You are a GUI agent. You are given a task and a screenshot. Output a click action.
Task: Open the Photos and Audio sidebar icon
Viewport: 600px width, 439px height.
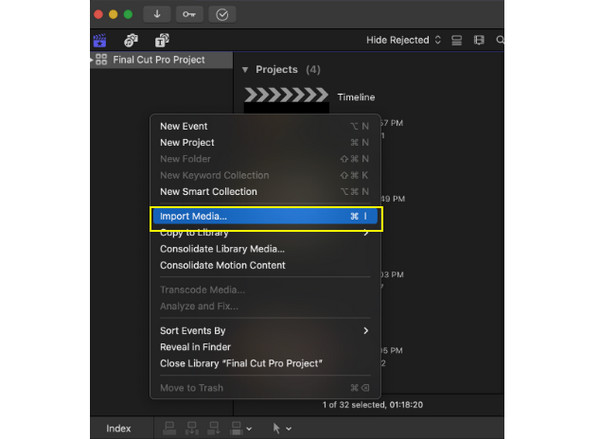[x=131, y=40]
